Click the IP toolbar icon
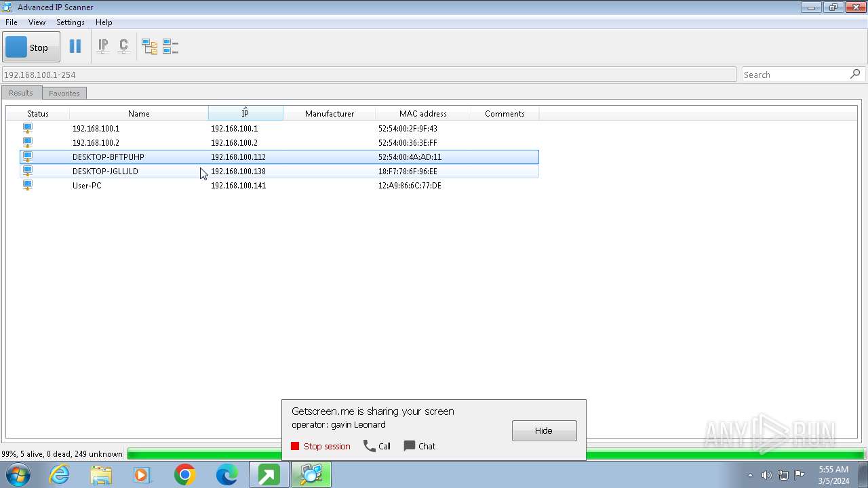The height and width of the screenshot is (488, 868). (x=103, y=47)
